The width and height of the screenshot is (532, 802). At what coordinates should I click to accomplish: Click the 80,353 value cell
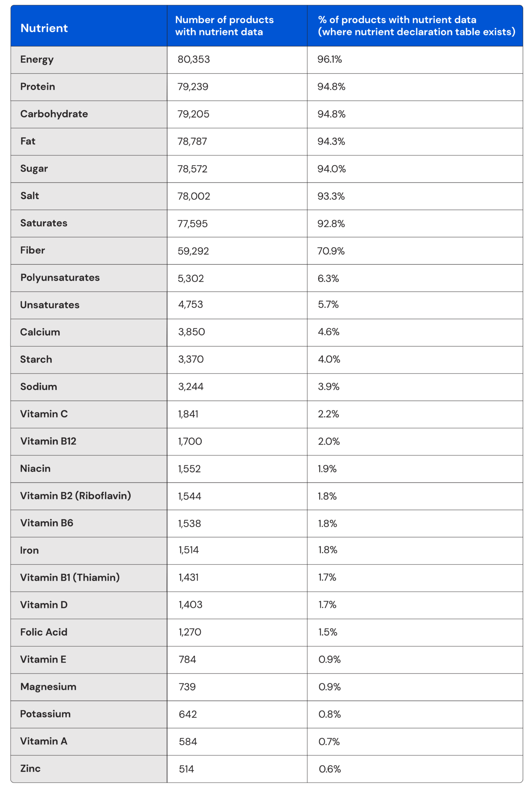tap(194, 60)
